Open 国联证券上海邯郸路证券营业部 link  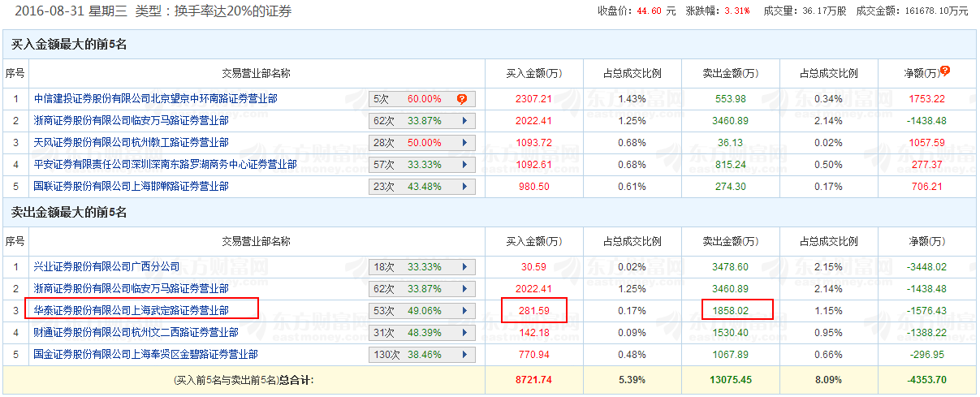click(x=132, y=187)
